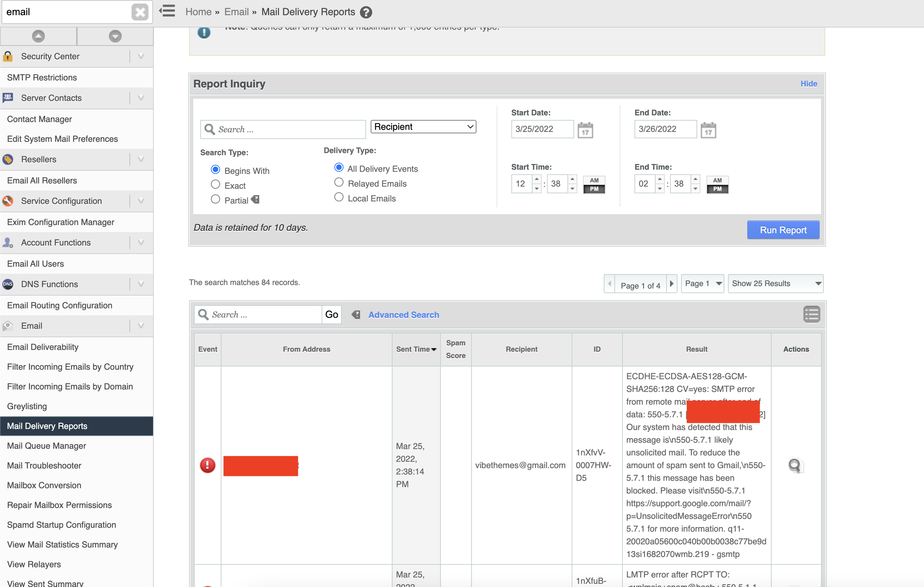Click the Resellers tag icon

(8, 159)
